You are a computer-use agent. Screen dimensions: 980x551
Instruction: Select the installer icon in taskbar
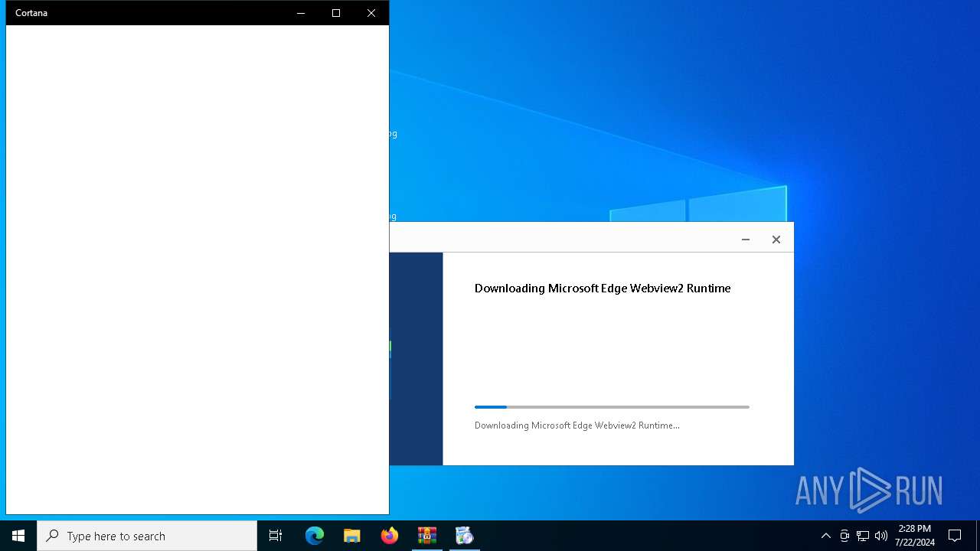click(x=464, y=536)
